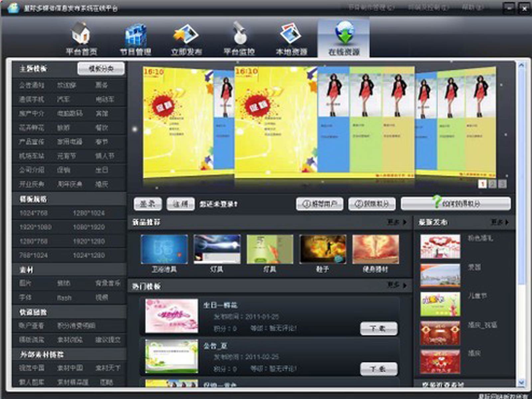
Task: Open 节目管理 program management icon
Action: (135, 35)
